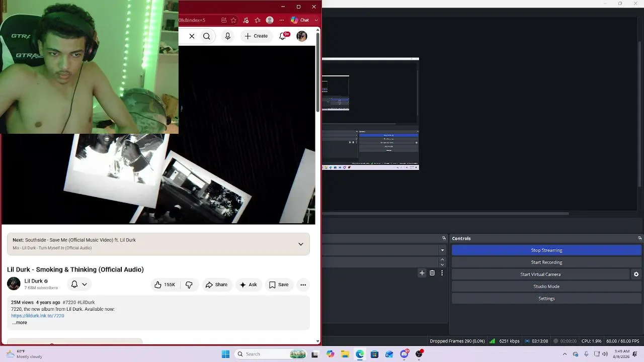
Task: Click the Create button on YouTube
Action: [x=257, y=36]
